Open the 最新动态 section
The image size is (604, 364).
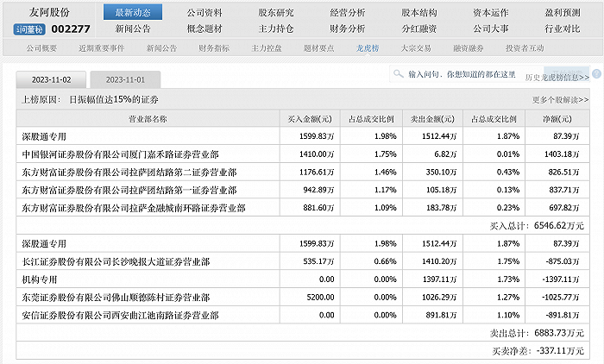tap(132, 13)
